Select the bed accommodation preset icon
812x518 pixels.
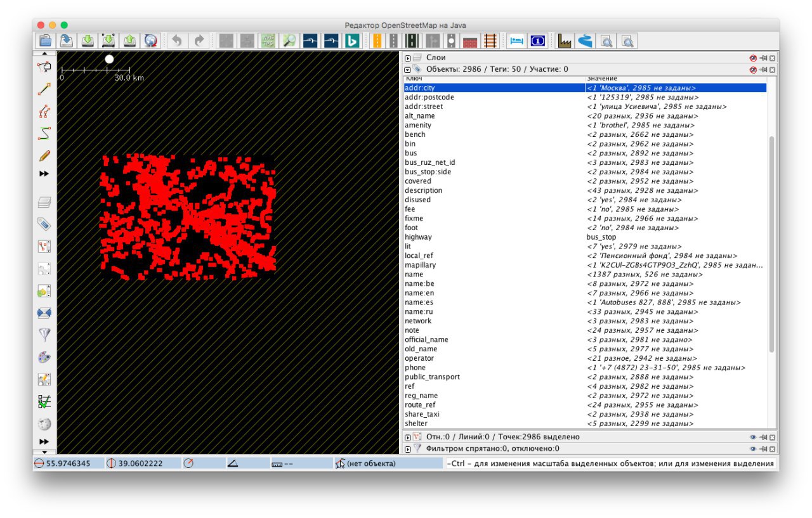(516, 41)
